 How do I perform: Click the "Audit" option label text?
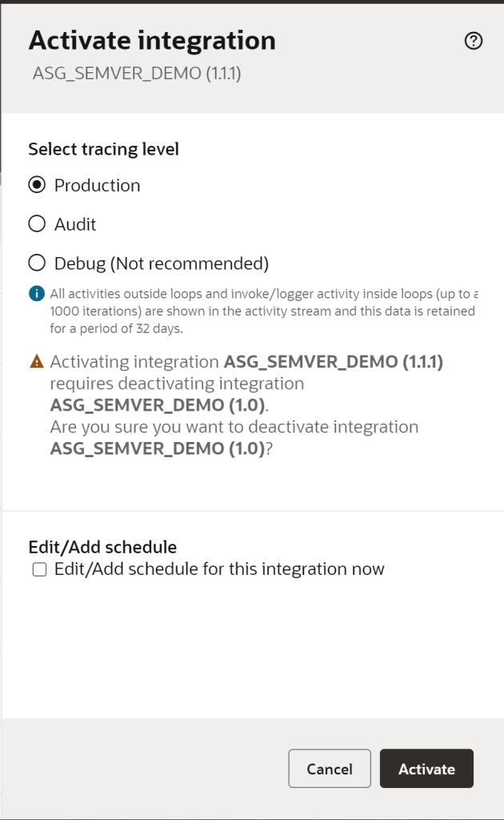(75, 224)
